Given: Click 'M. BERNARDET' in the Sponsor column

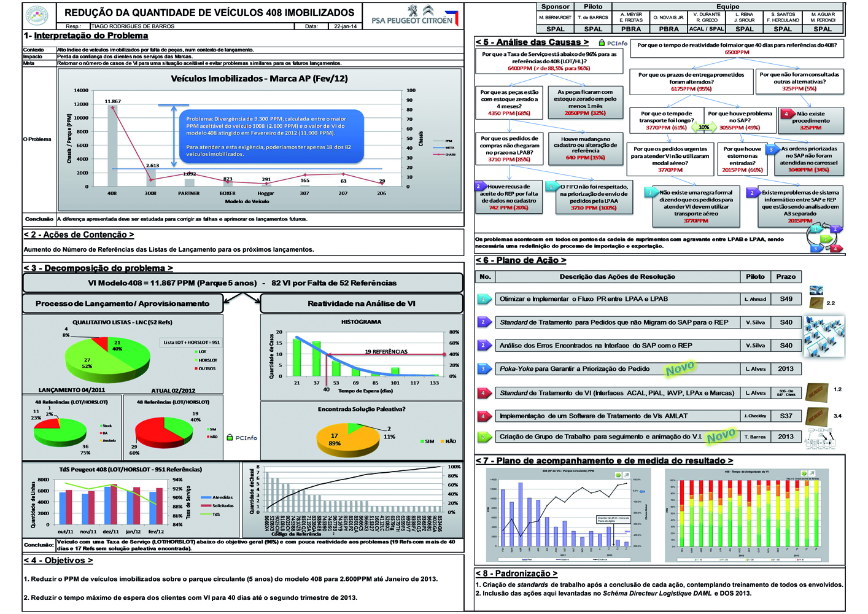Looking at the screenshot, I should [x=555, y=18].
